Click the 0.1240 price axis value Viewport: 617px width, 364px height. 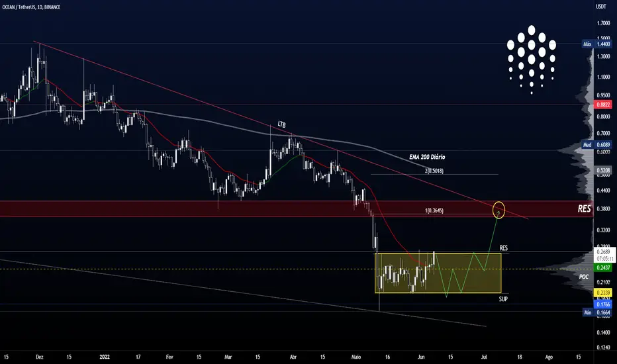(x=603, y=347)
